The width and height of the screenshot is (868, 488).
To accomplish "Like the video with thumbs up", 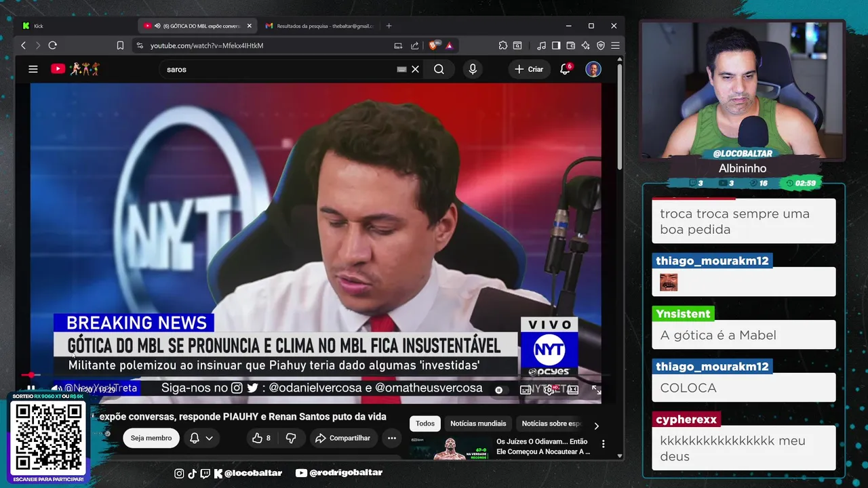I will tap(262, 438).
